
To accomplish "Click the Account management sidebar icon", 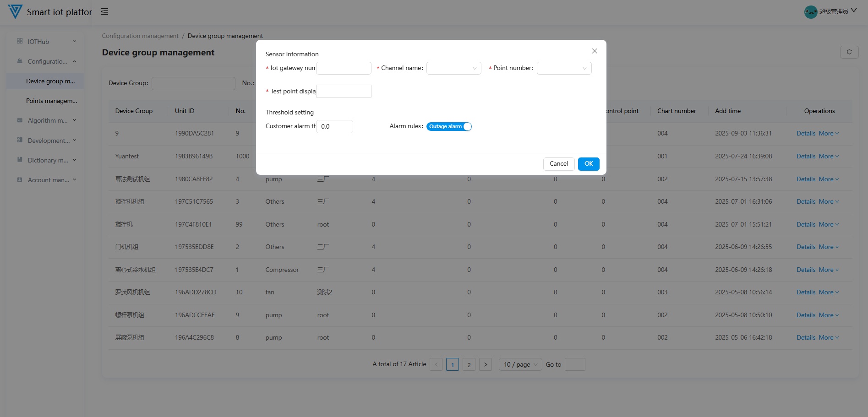I will 20,180.
